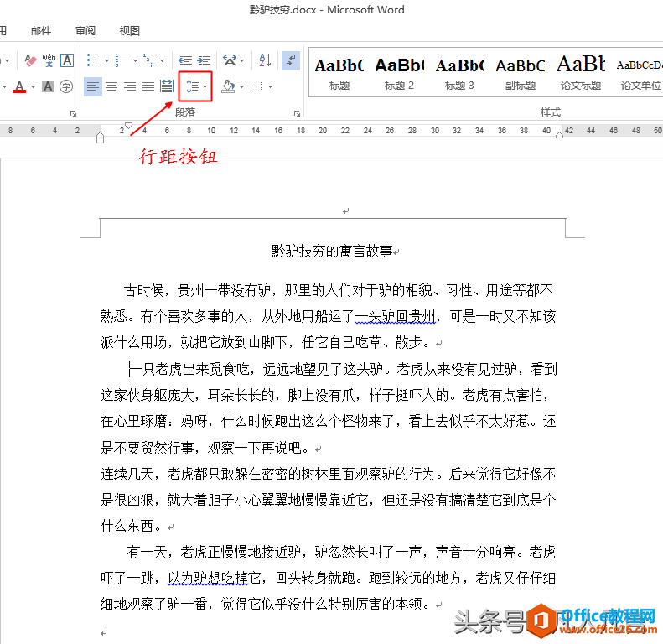This screenshot has width=663, height=644.
Task: Click the first-line indent ruler marker
Action: coord(128,125)
